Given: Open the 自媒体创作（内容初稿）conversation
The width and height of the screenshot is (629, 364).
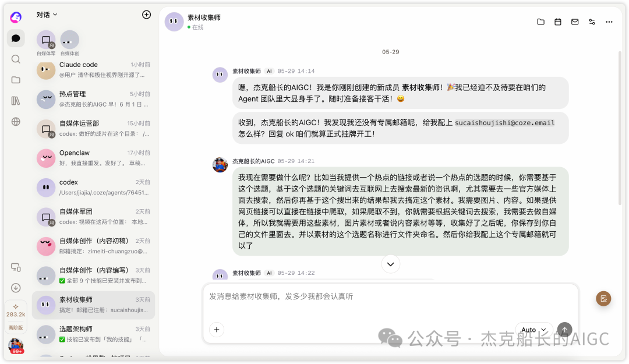Looking at the screenshot, I should click(93, 246).
